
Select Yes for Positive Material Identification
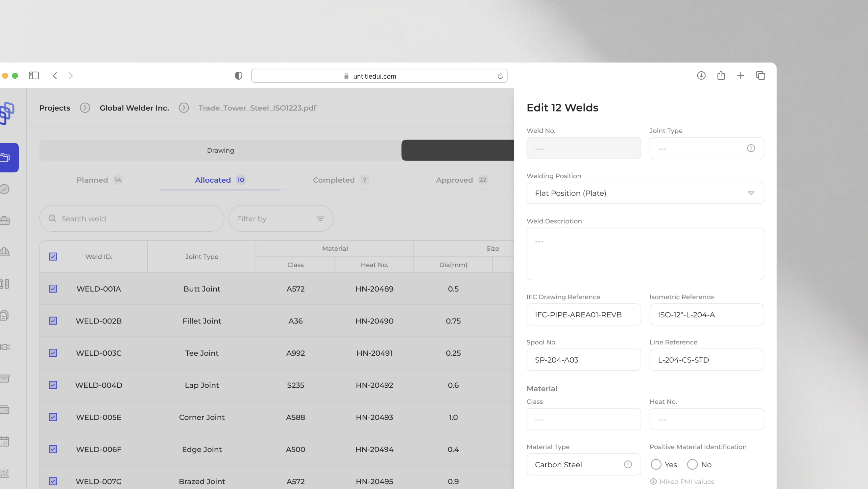(656, 464)
